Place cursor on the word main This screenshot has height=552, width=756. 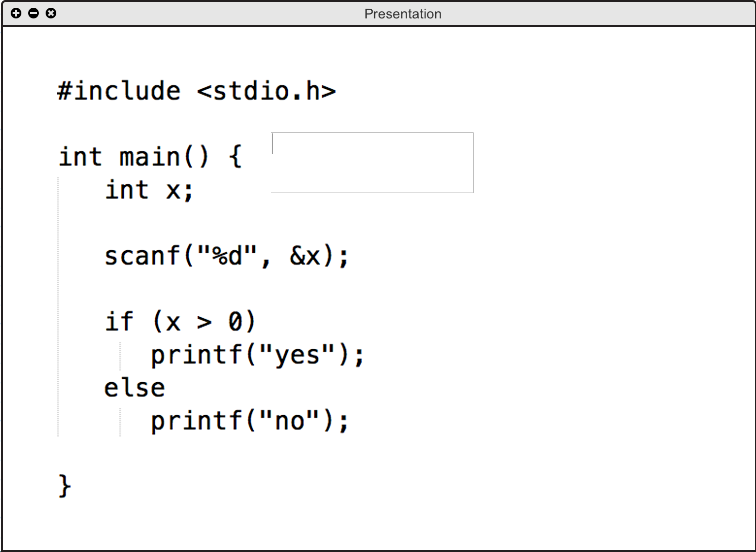pos(149,157)
